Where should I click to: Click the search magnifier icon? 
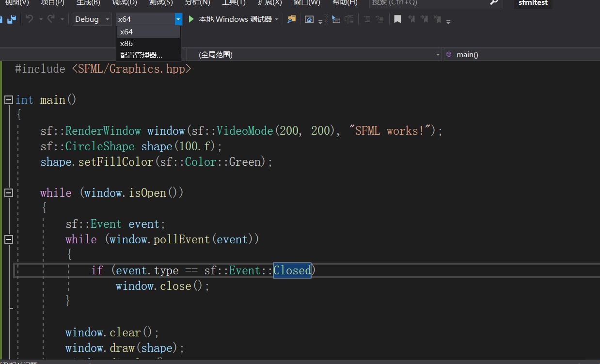tap(494, 2)
